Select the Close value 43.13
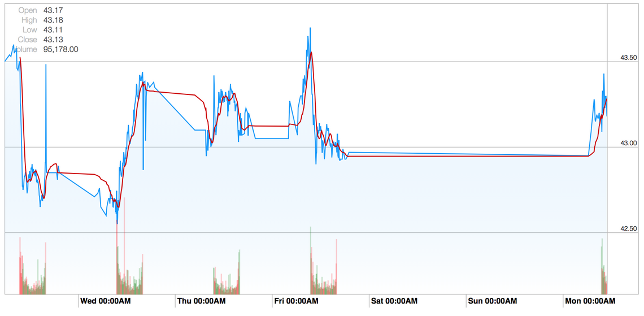The width and height of the screenshot is (644, 316). [53, 40]
